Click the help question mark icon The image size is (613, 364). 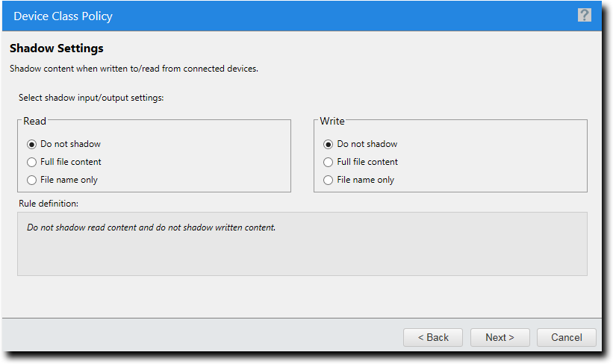click(x=584, y=16)
